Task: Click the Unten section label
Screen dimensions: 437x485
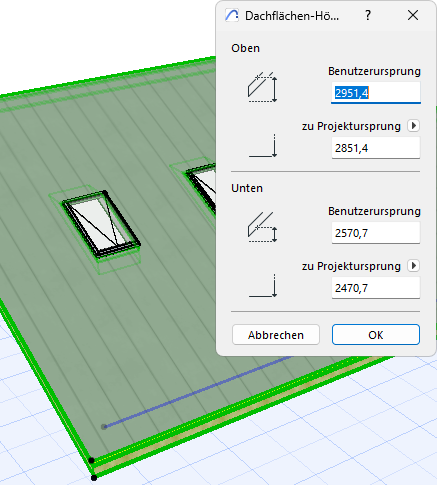Action: pyautogui.click(x=247, y=188)
